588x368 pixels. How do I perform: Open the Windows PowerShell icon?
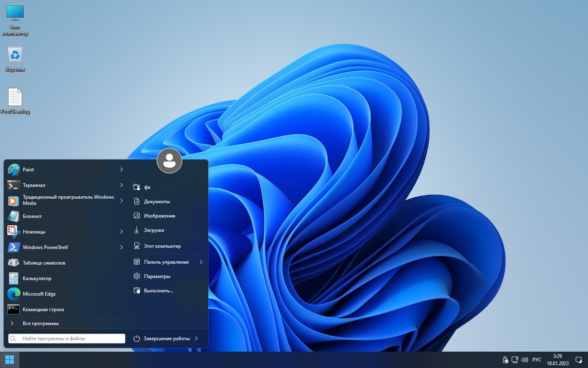point(13,247)
